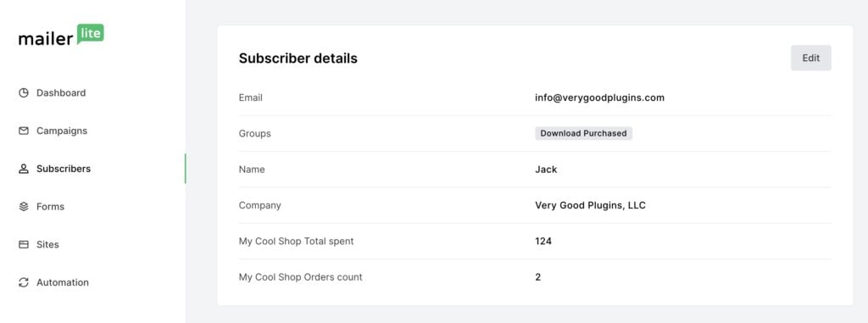Navigate to Sites page
Viewport: 868px width, 323px height.
click(47, 244)
